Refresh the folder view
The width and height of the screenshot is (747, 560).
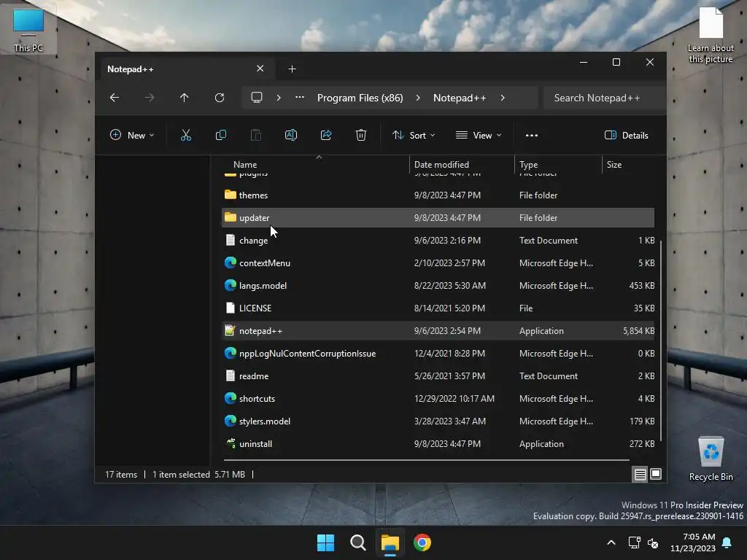[x=220, y=98]
